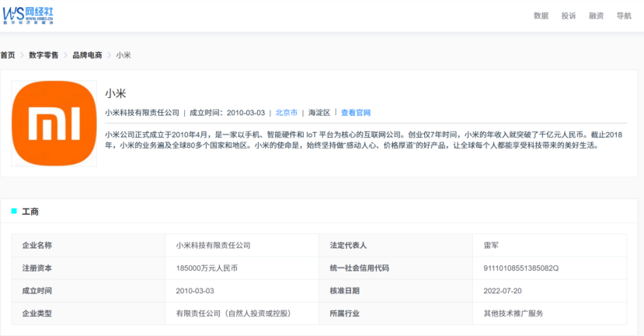The height and width of the screenshot is (336, 644).
Task: Click the 小米 company title heading
Action: pyautogui.click(x=116, y=94)
